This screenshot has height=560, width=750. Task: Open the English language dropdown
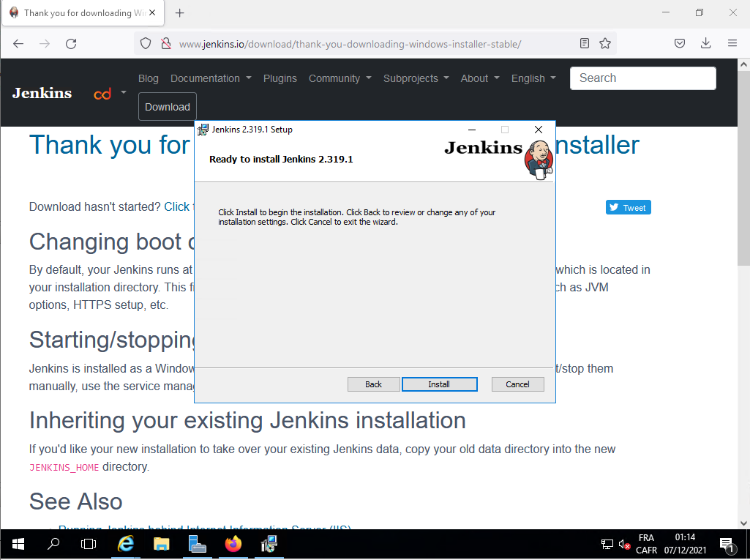pos(533,78)
